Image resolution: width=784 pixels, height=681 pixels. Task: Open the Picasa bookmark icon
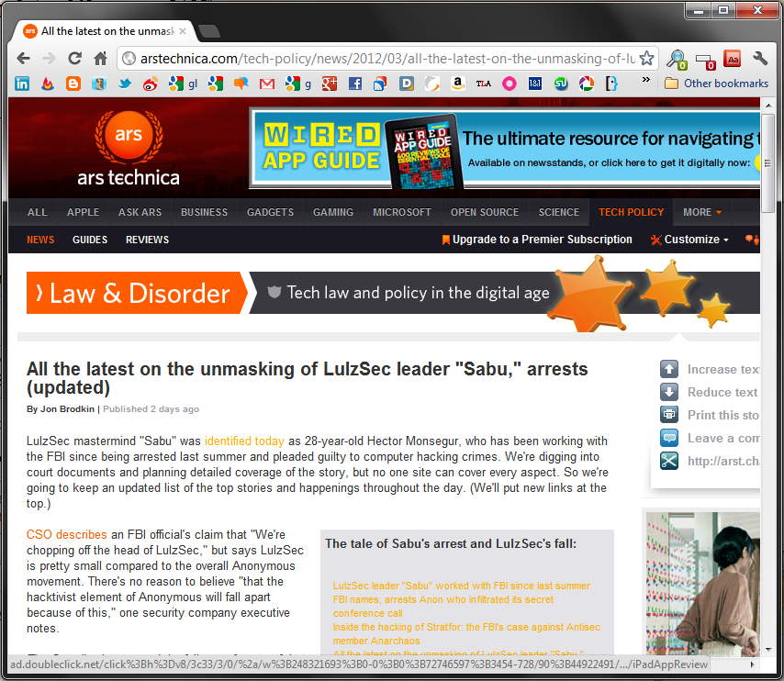[x=586, y=84]
